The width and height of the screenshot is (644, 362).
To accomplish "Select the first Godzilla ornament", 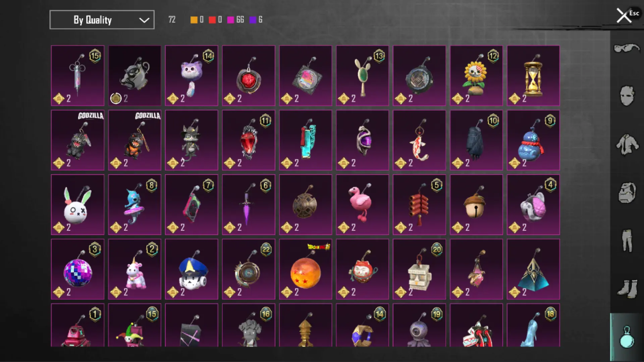I will pos(78,140).
